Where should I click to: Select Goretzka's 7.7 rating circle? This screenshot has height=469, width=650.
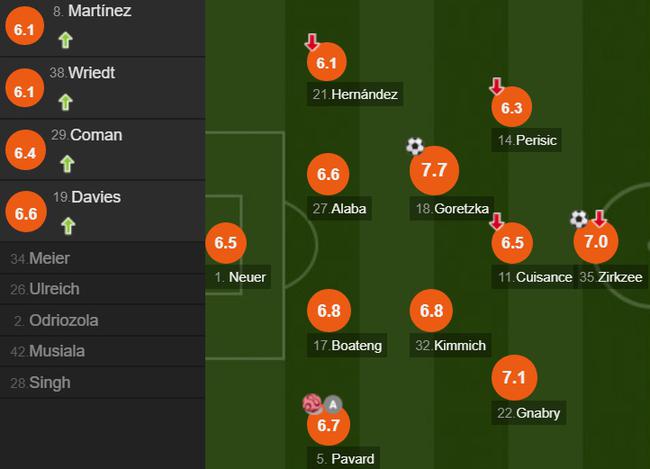tap(434, 170)
